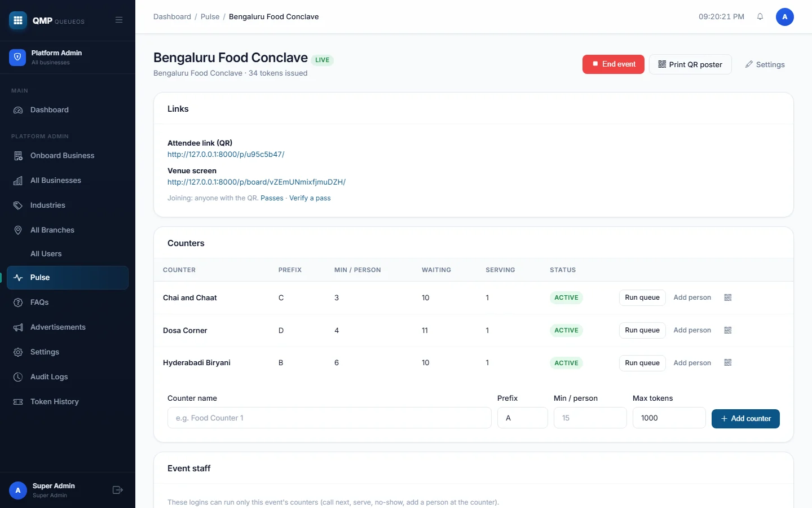Screen dimensions: 812x508
Task: Add person to Dosa Corner counter
Action: coord(692,330)
